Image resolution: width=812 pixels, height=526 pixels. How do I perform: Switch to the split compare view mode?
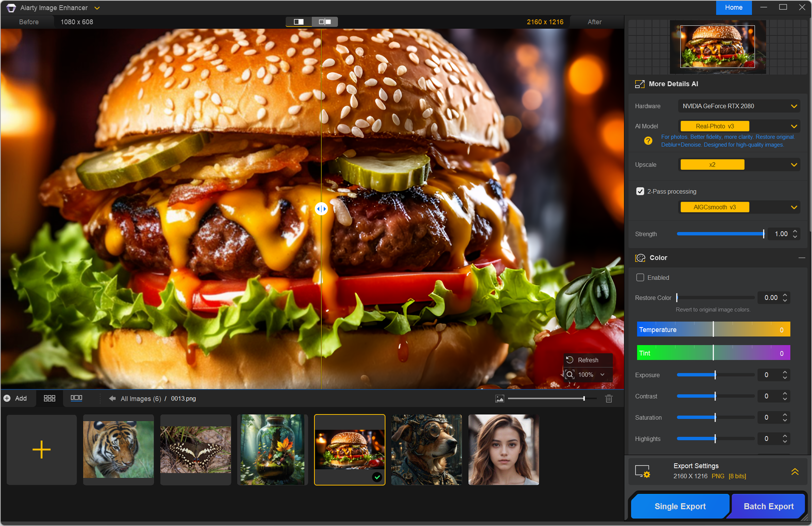point(325,22)
